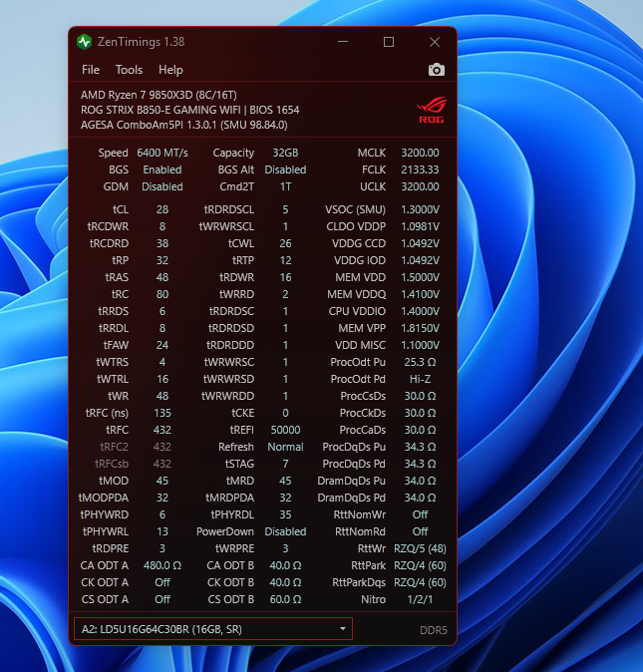Click the VSOC (SMU) value 1.3000V
The height and width of the screenshot is (672, 643).
click(420, 209)
